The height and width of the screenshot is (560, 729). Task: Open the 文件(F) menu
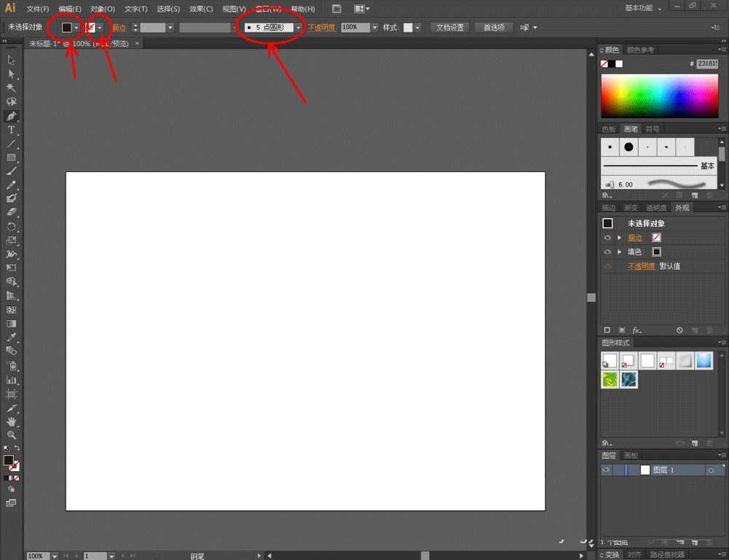tap(38, 9)
